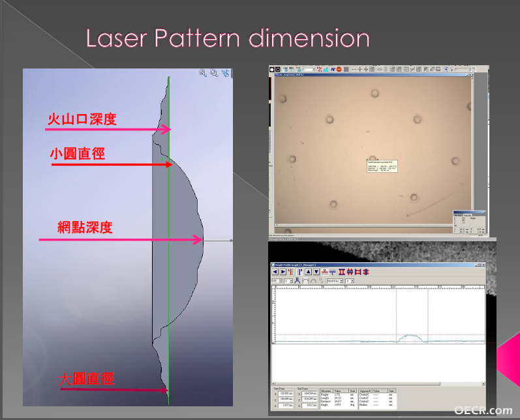
Task: Click the red-blue horizontal width measure icon
Action: coord(358,272)
